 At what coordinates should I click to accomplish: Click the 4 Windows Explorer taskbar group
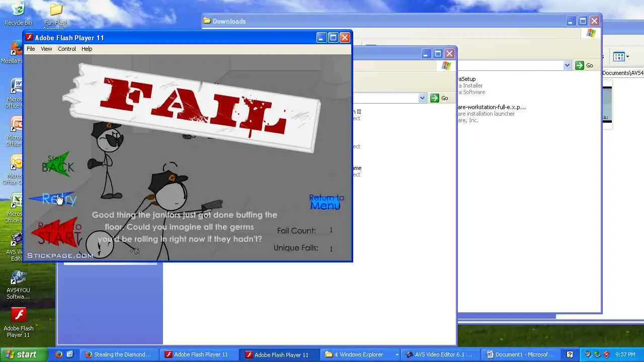click(359, 354)
